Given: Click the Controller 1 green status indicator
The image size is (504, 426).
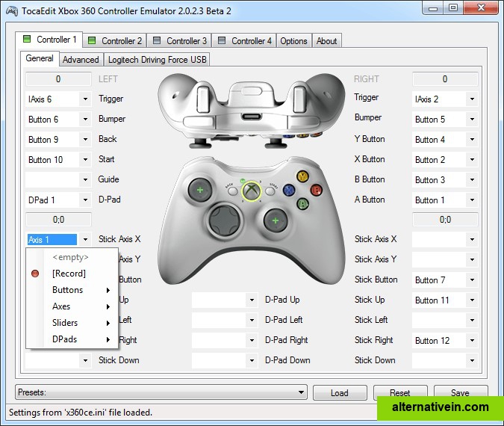Looking at the screenshot, I should [x=27, y=39].
